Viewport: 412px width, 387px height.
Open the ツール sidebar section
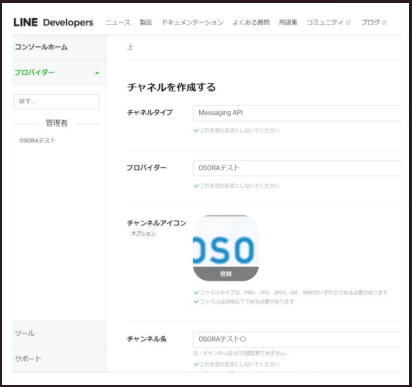[x=59, y=333]
